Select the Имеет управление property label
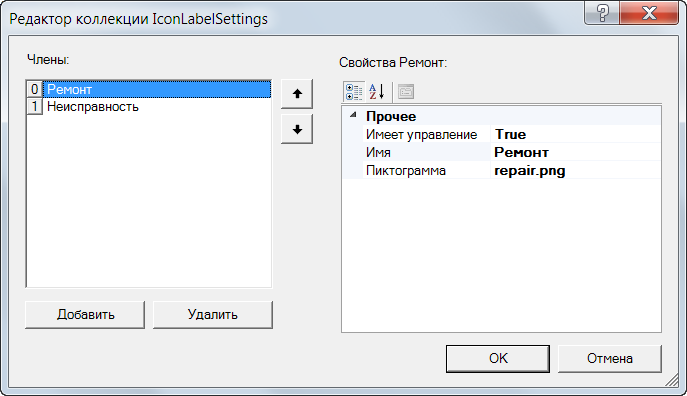Image resolution: width=687 pixels, height=396 pixels. coord(421,134)
